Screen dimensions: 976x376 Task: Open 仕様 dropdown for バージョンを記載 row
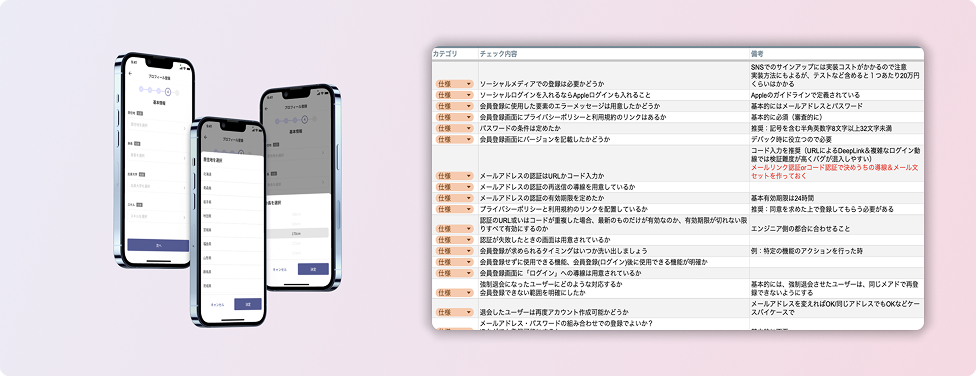[454, 139]
